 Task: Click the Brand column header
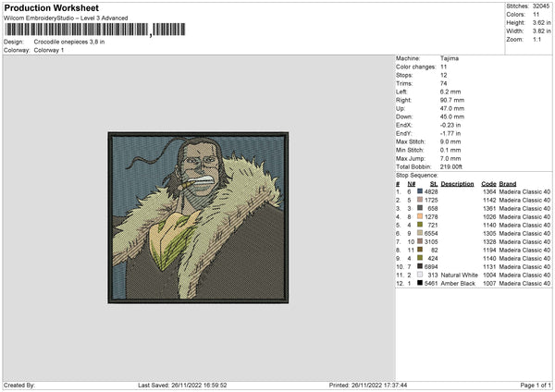coord(508,184)
